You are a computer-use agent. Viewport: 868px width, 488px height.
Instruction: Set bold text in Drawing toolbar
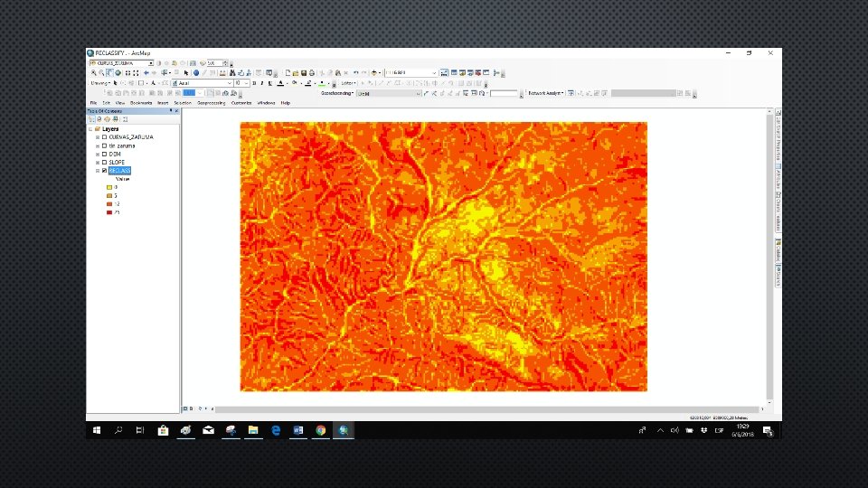click(x=254, y=83)
